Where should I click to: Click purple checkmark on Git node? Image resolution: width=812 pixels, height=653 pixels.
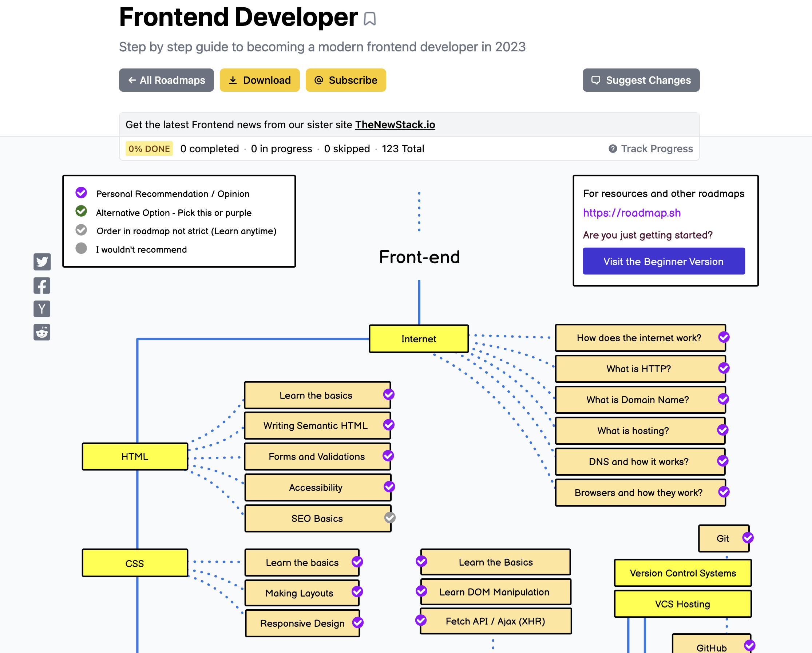(x=748, y=538)
